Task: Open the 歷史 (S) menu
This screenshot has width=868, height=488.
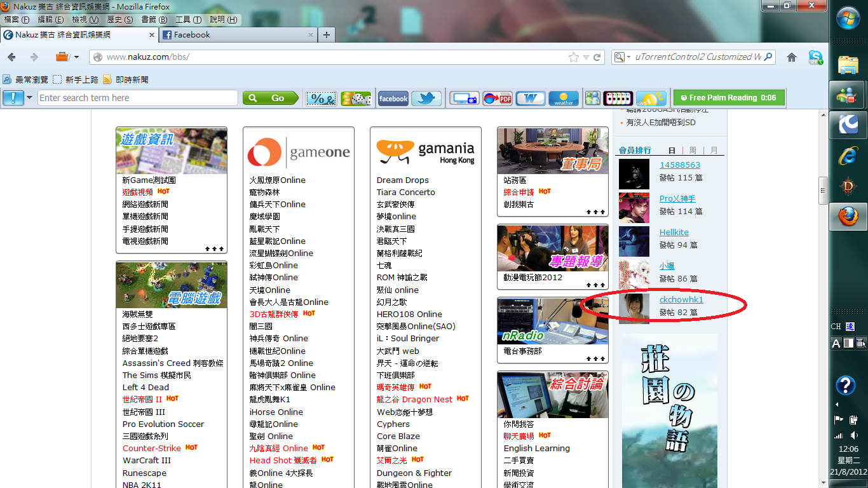Action: pyautogui.click(x=120, y=20)
